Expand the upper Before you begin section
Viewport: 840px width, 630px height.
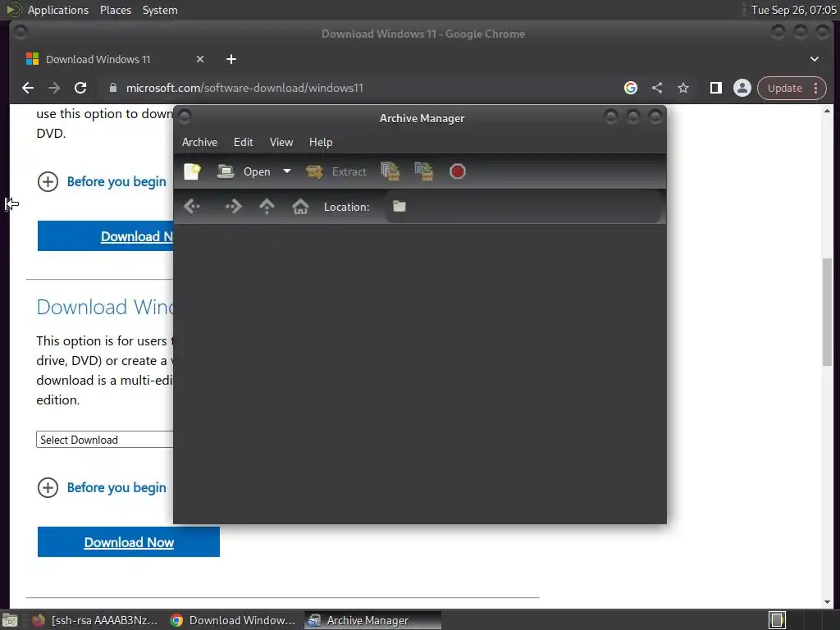[x=102, y=181]
